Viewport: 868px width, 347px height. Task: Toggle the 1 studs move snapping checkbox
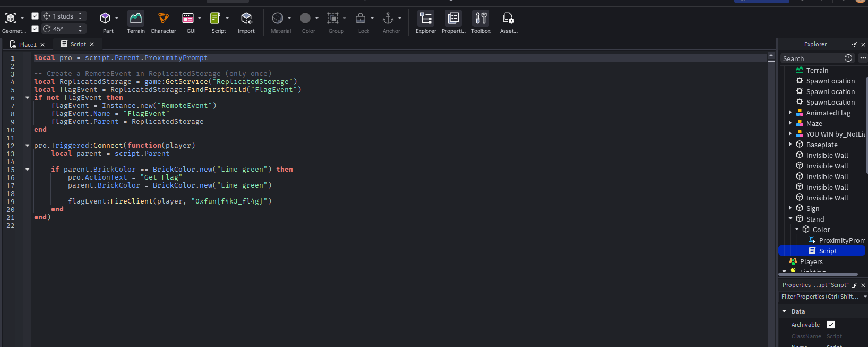pyautogui.click(x=35, y=16)
